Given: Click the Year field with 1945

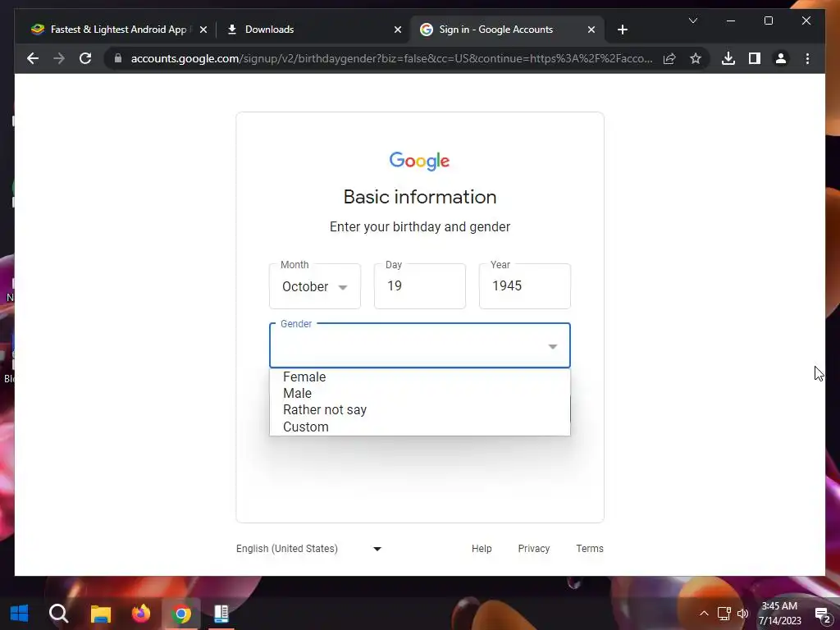Looking at the screenshot, I should [x=524, y=286].
